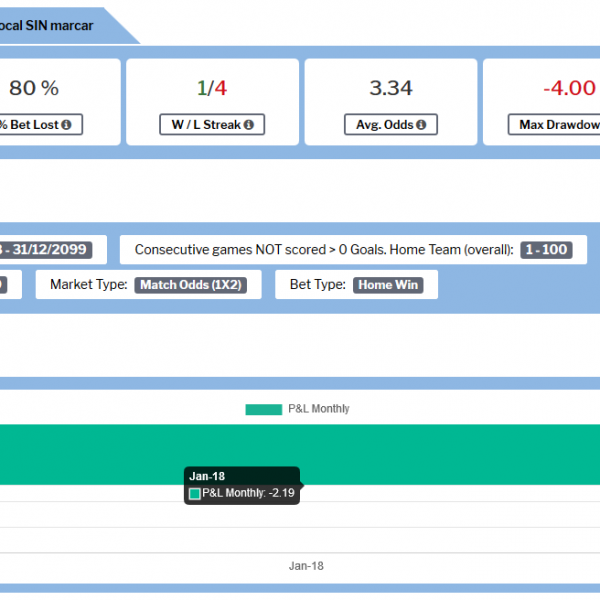This screenshot has width=600, height=600.
Task: Select the Max Drawdown label
Action: click(x=556, y=125)
